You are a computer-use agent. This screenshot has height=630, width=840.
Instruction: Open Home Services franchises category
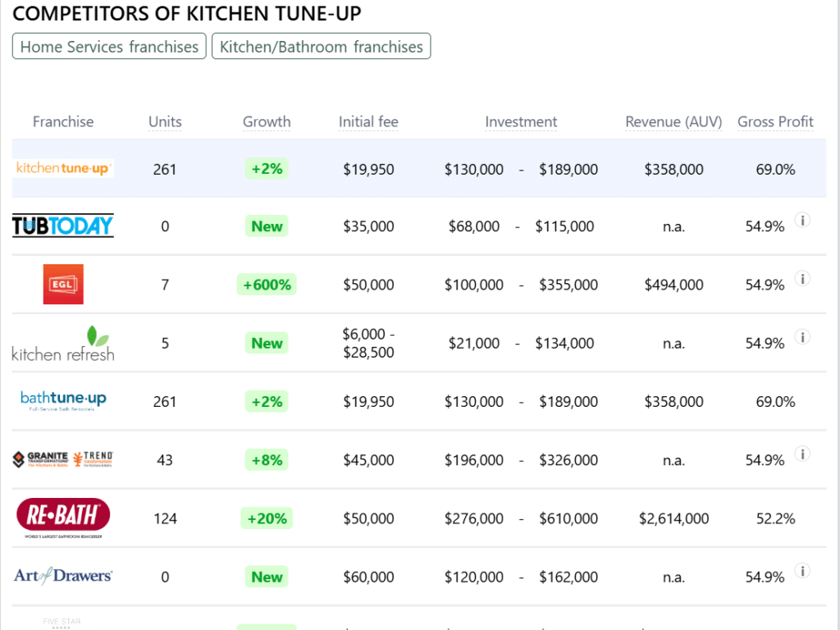click(109, 47)
